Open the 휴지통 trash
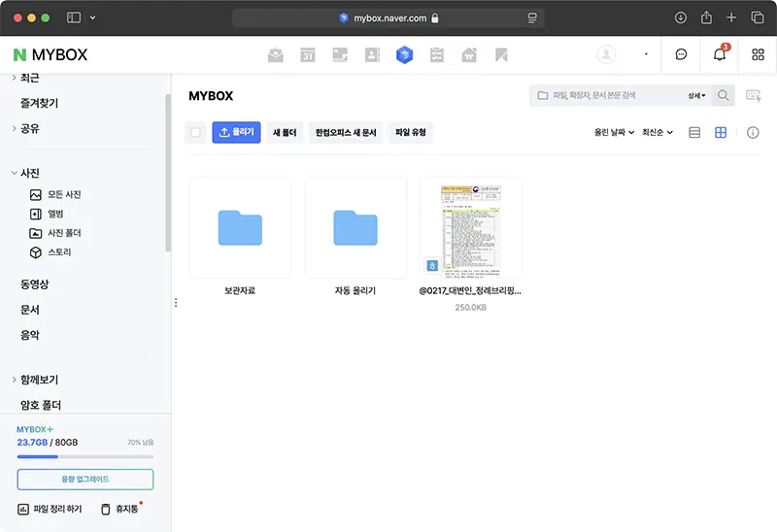This screenshot has height=532, width=777. [x=119, y=510]
